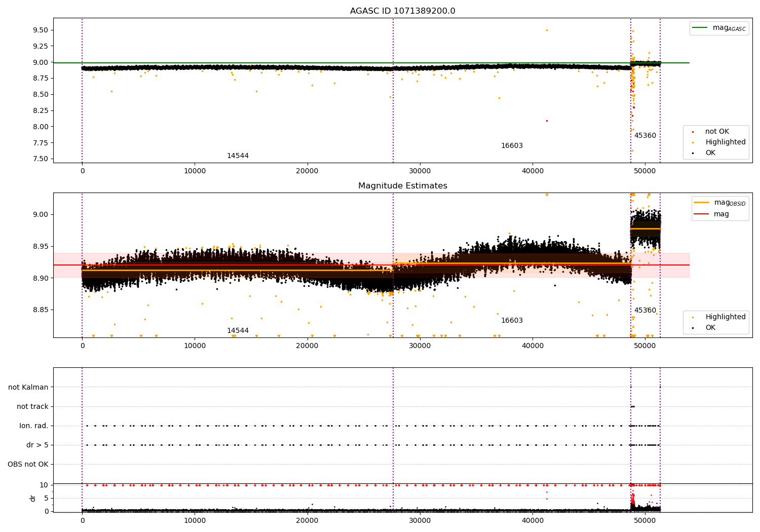This screenshot has height=532, width=760.
Task: Click the 9.25 y-tick in top plot
Action: click(x=41, y=46)
